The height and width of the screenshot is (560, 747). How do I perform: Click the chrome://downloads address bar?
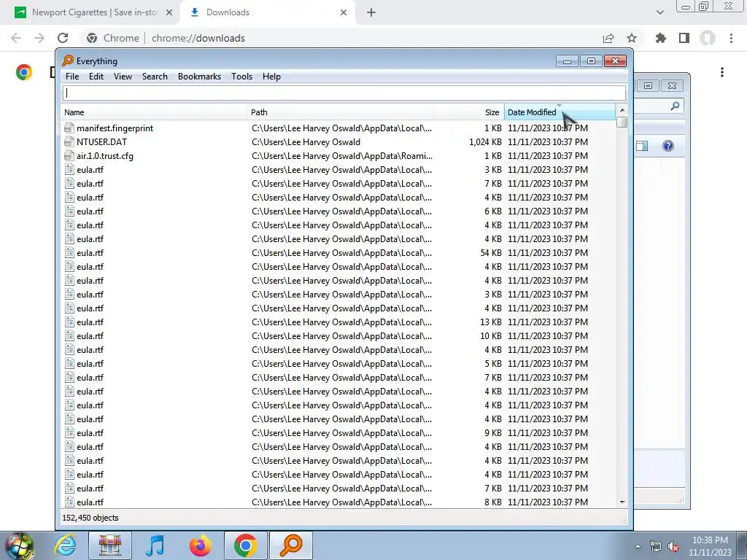click(x=198, y=38)
